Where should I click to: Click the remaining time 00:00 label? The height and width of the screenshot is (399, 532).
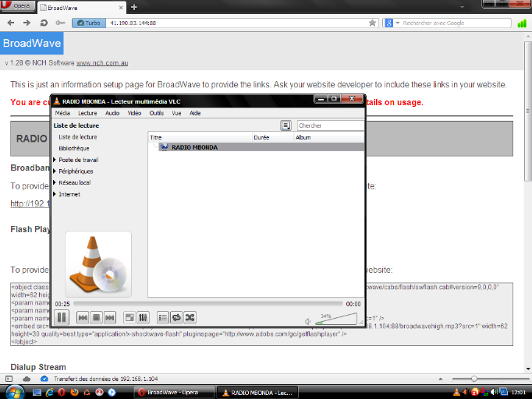pyautogui.click(x=353, y=304)
